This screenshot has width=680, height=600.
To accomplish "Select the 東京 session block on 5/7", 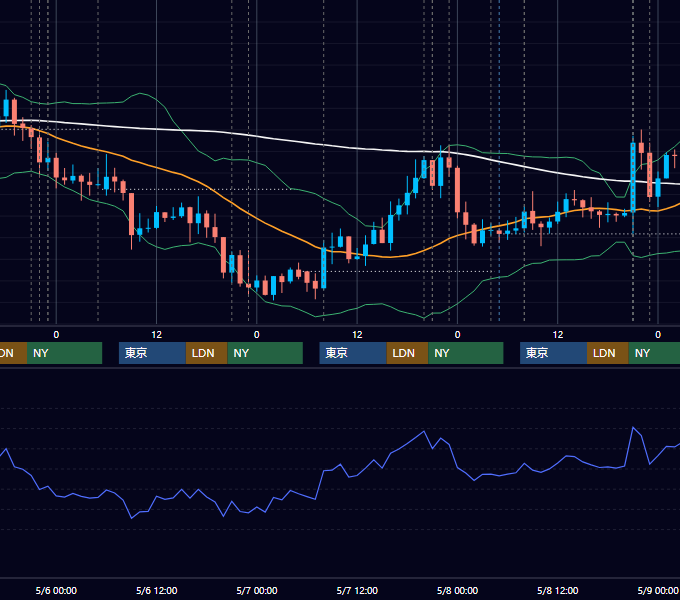I will [x=353, y=353].
